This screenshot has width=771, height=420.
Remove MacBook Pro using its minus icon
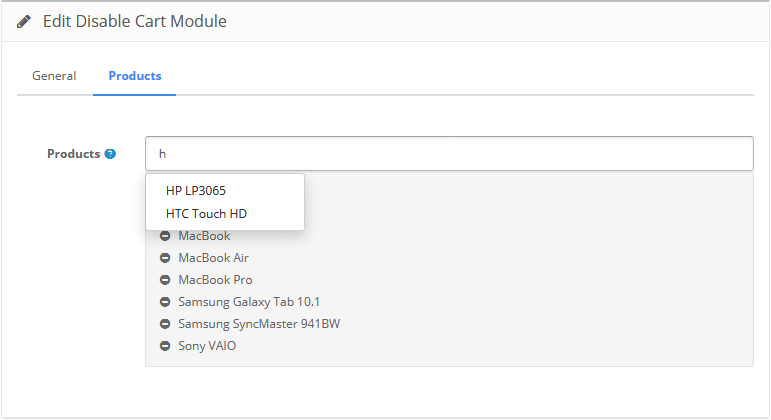click(x=165, y=280)
